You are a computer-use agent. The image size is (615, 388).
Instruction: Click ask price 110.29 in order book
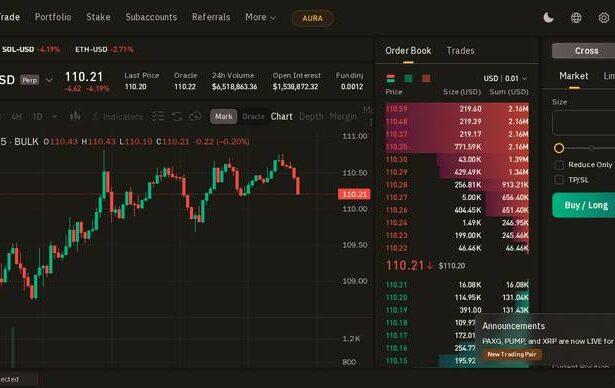tap(397, 172)
